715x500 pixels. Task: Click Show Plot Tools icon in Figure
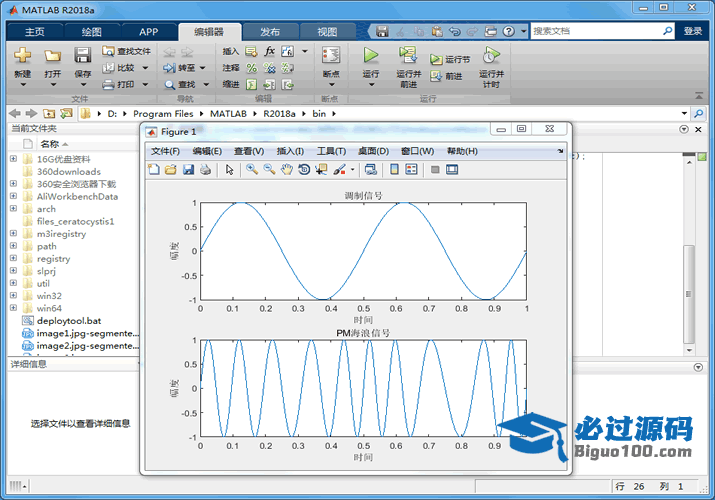tap(452, 170)
